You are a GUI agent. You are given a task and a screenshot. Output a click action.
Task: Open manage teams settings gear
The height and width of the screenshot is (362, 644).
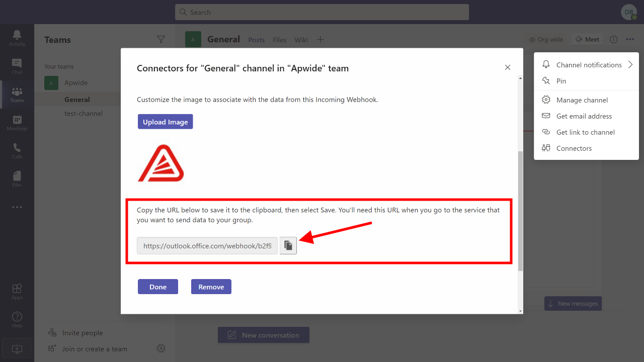click(x=161, y=348)
